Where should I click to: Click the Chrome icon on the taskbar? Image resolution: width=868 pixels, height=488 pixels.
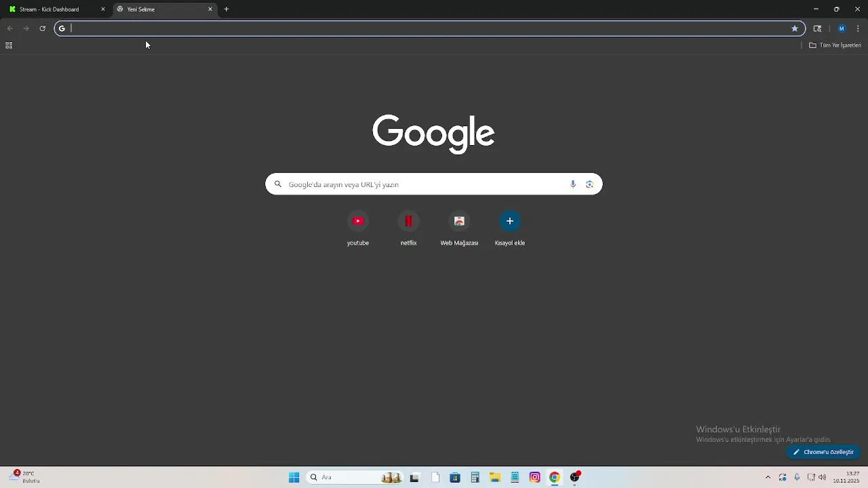click(x=555, y=478)
